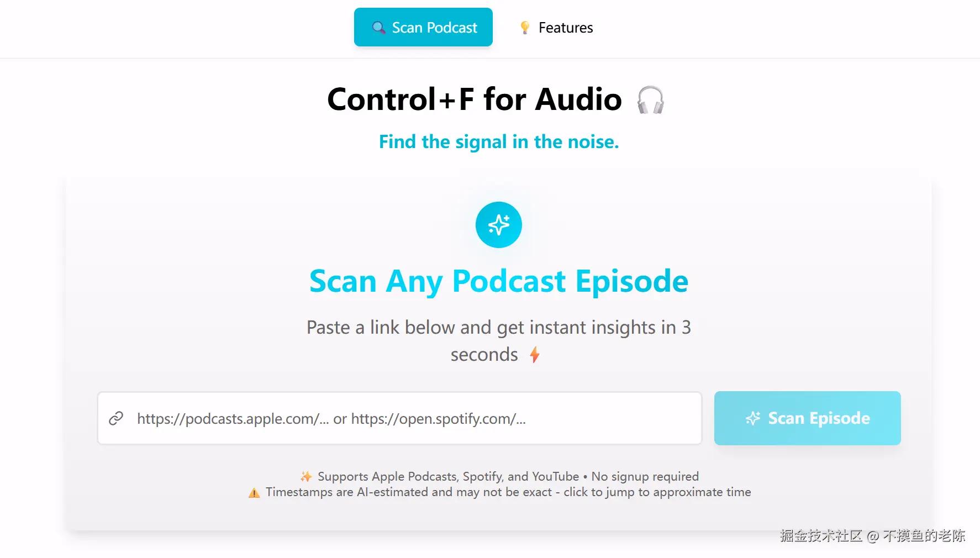The width and height of the screenshot is (980, 558).
Task: Click the lightbulb icon beside Features
Action: coord(525,28)
